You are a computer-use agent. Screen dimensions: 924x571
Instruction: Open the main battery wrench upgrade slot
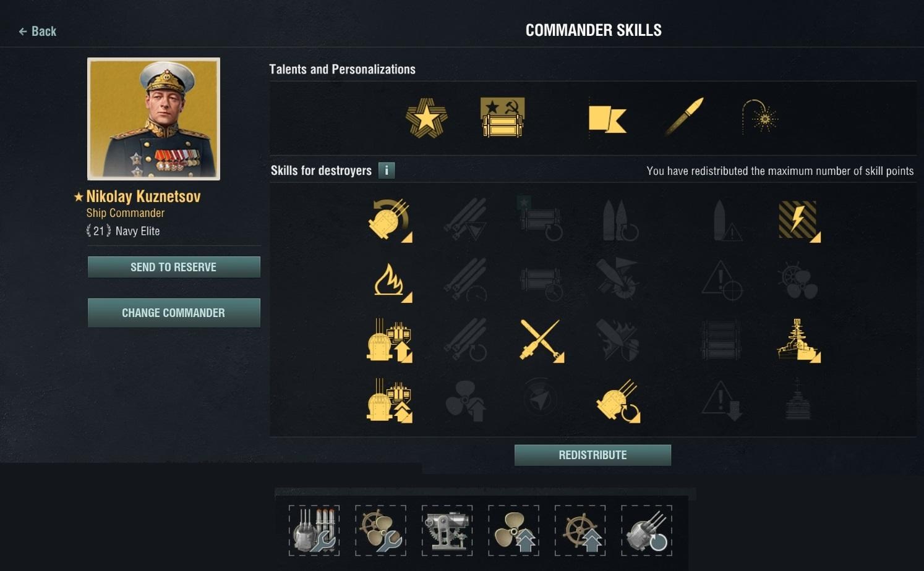(x=314, y=530)
